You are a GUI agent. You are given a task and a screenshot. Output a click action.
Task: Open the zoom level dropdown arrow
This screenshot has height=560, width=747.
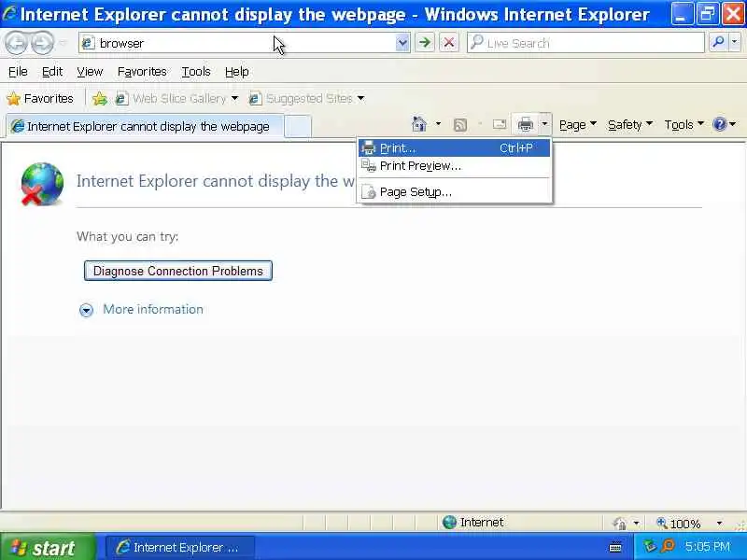point(719,524)
